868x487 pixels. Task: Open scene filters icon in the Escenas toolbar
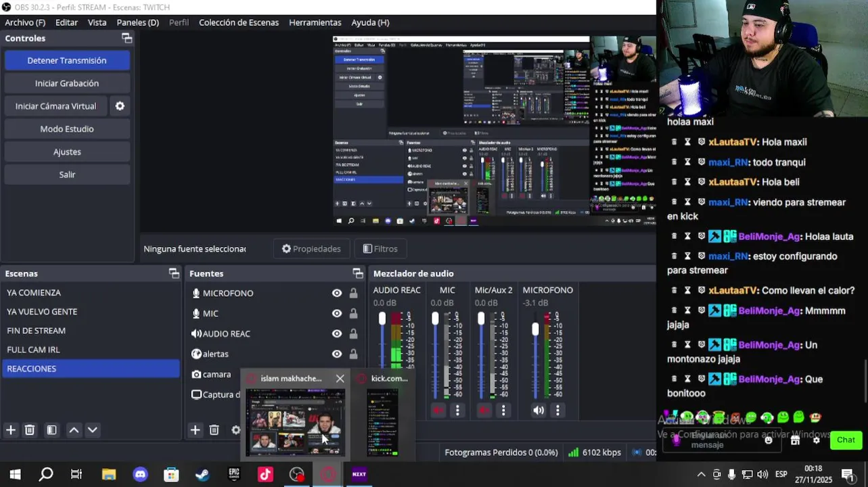[x=51, y=430]
